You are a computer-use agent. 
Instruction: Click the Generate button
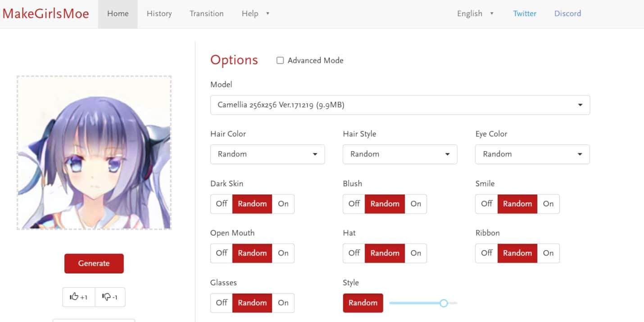point(94,264)
